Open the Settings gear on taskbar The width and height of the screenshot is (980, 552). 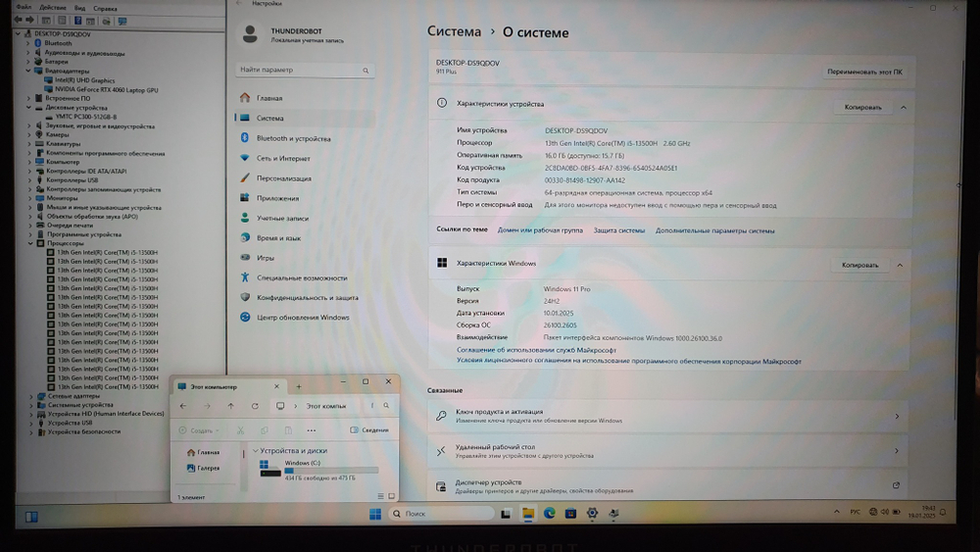[592, 513]
